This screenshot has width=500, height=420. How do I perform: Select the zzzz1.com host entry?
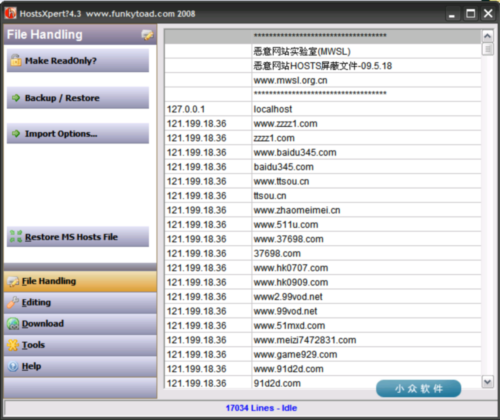point(366,138)
